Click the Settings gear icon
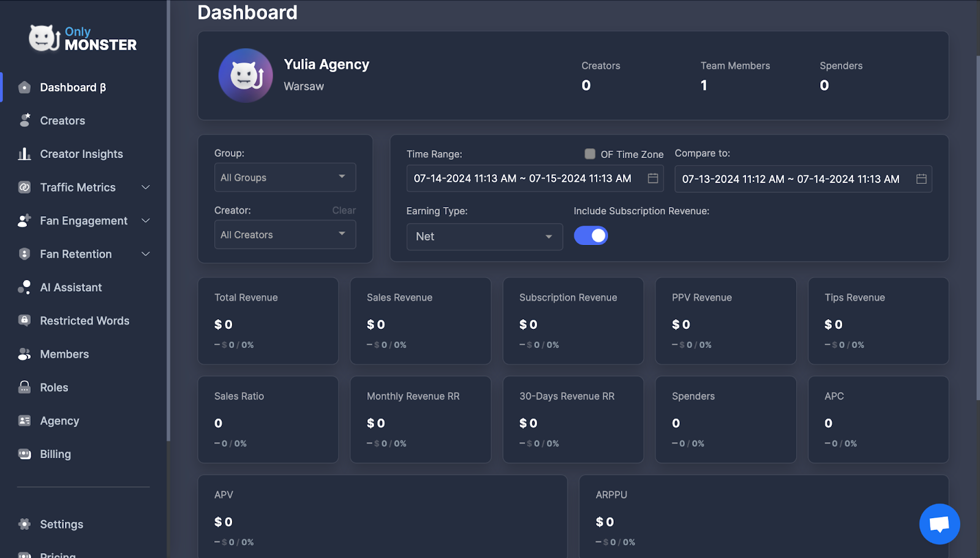Screen dimensions: 980x558 point(24,524)
